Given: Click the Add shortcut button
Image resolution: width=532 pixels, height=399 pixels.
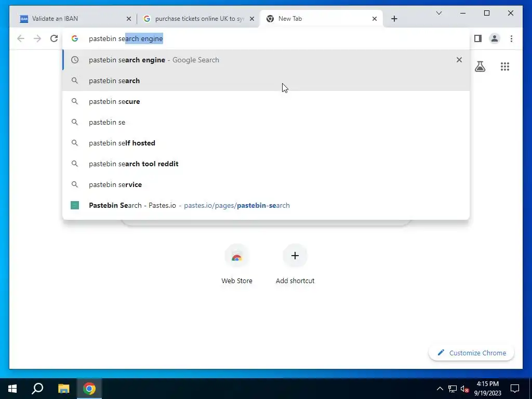Looking at the screenshot, I should point(295,264).
